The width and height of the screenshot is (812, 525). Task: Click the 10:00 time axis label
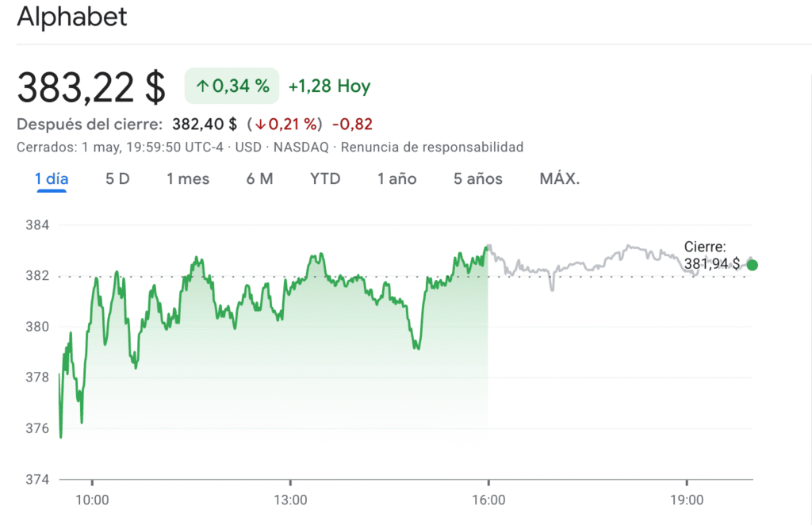(x=92, y=500)
